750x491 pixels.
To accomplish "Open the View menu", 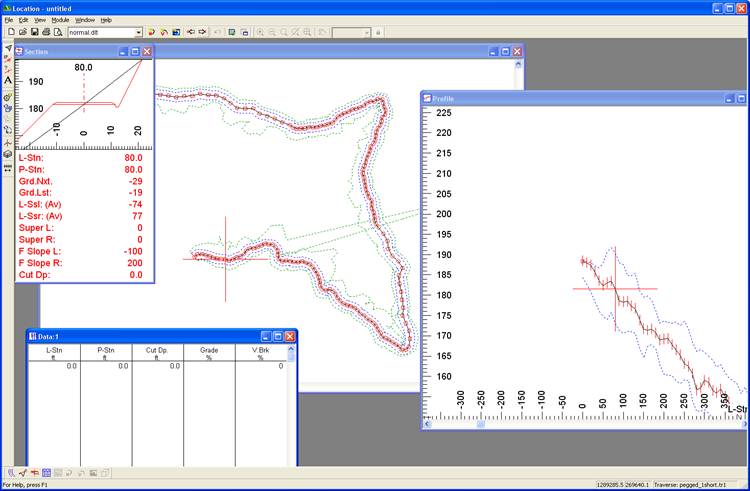I will click(40, 20).
